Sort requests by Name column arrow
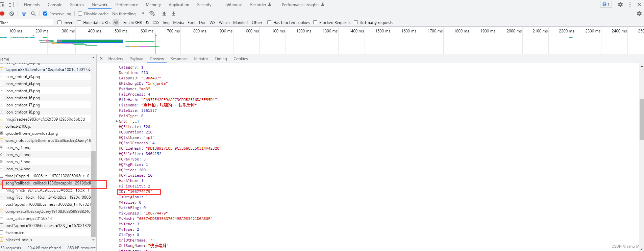 coord(93,58)
